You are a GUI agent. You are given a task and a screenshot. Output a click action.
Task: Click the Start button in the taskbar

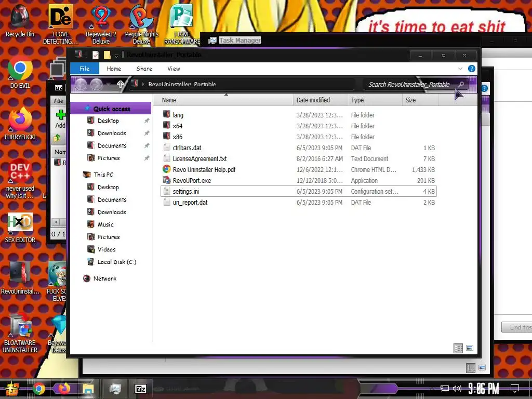coord(12,389)
